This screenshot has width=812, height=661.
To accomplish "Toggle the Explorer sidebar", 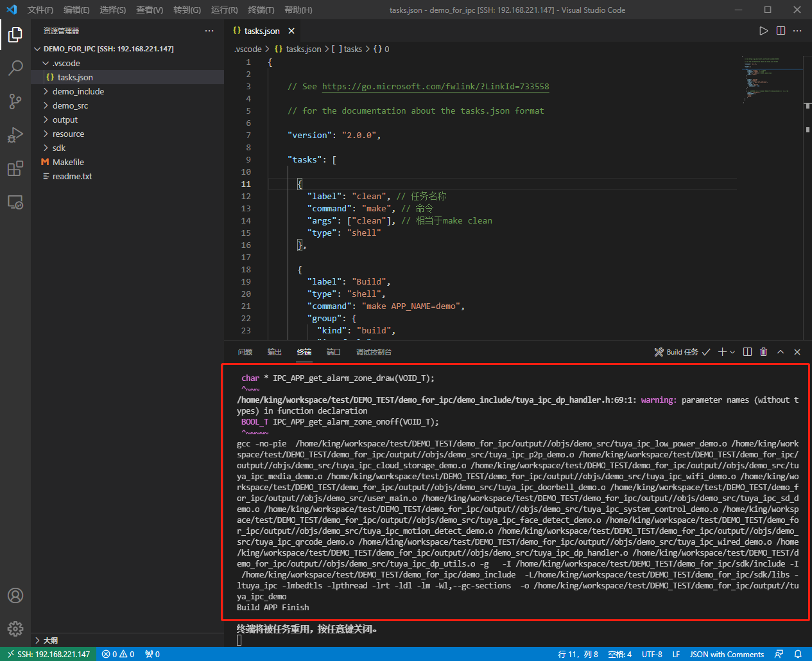I will click(x=15, y=35).
